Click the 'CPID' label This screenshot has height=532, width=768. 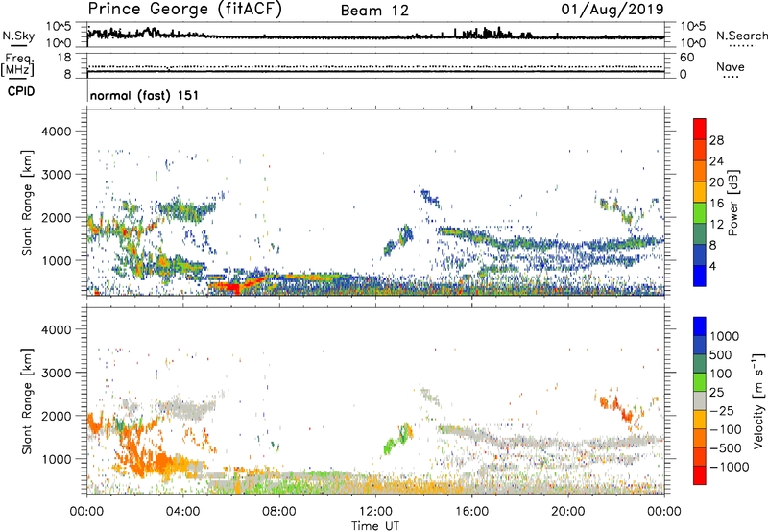21,91
